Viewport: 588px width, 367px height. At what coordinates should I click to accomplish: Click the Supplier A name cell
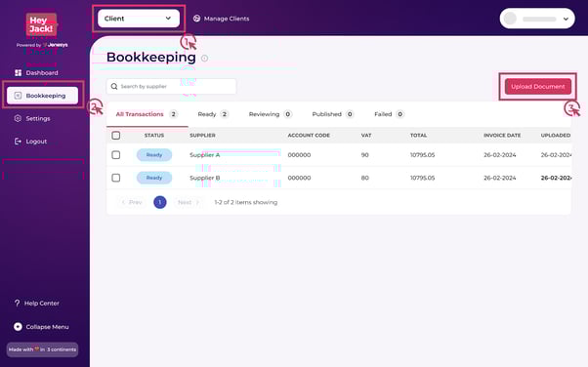(205, 155)
